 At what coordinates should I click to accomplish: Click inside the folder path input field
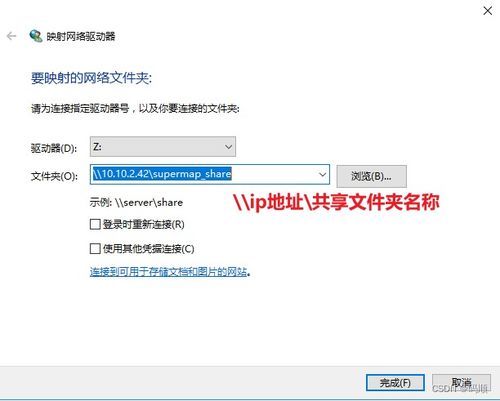point(203,174)
